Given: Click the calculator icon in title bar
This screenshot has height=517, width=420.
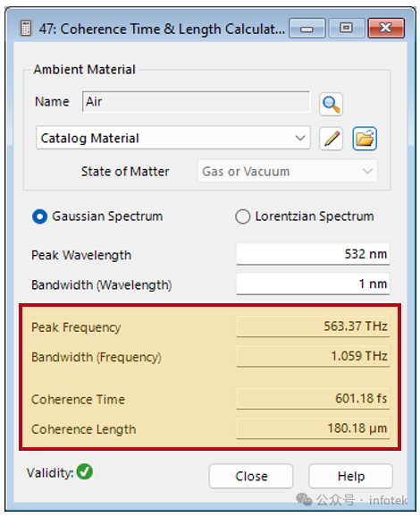Looking at the screenshot, I should (26, 29).
